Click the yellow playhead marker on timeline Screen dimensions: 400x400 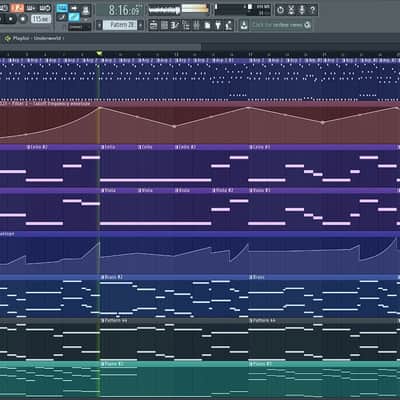tap(99, 53)
